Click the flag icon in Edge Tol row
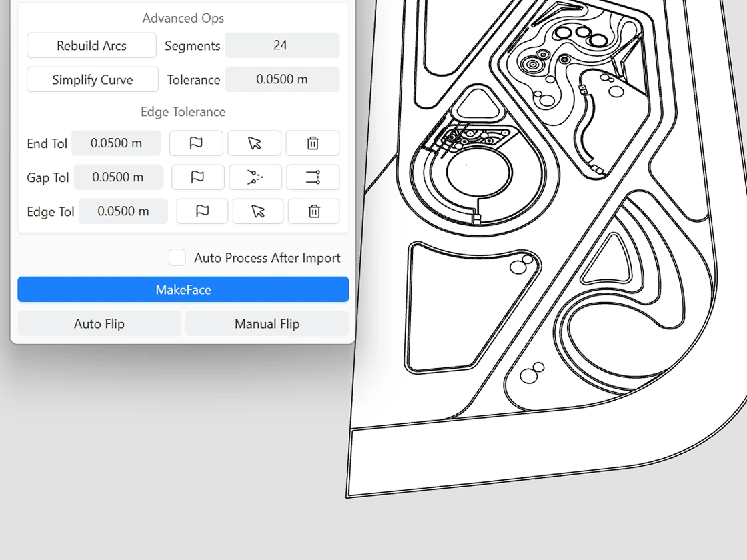 [202, 211]
